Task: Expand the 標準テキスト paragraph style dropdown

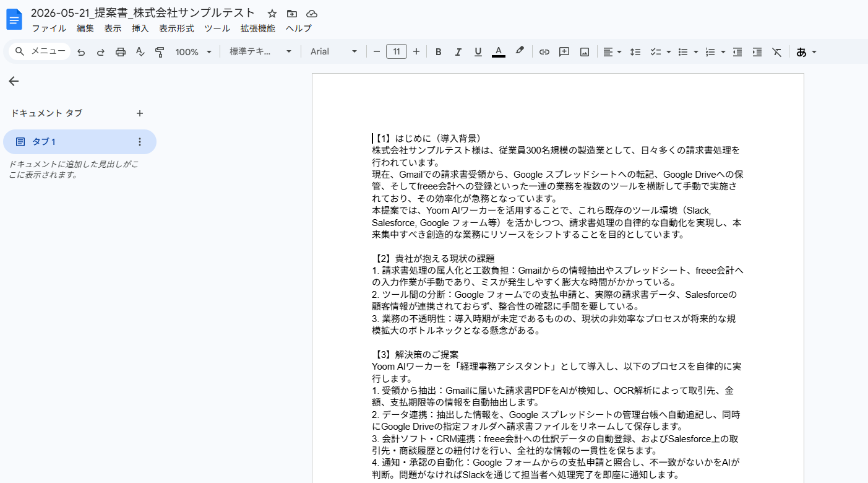Action: (260, 52)
